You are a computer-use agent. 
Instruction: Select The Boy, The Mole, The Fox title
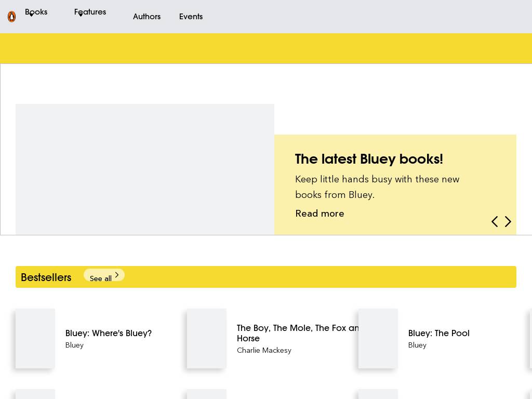click(297, 333)
